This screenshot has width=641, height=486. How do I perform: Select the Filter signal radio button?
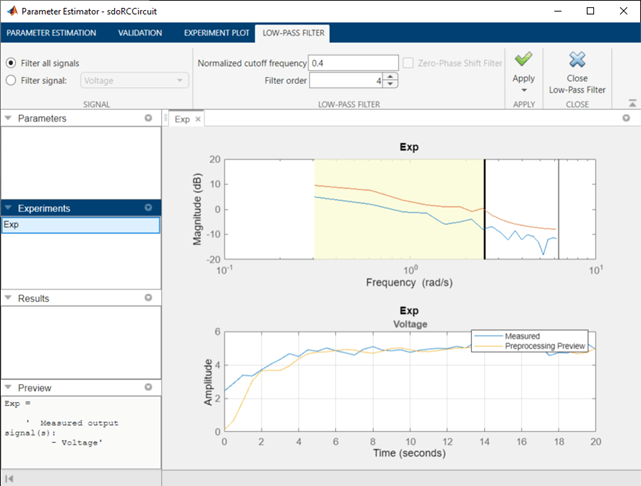[x=11, y=80]
